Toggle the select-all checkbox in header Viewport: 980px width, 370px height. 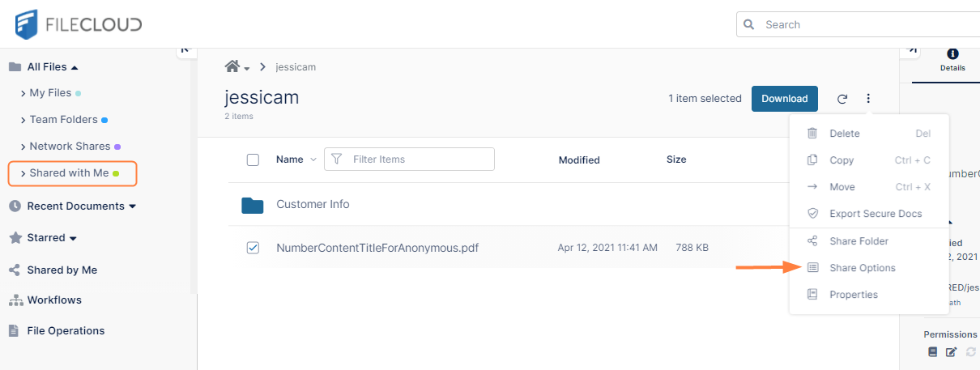[253, 159]
